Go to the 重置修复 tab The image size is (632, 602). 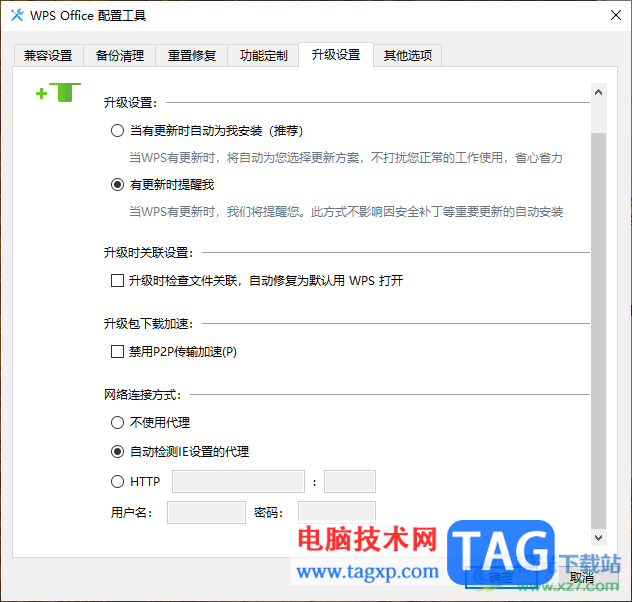192,55
